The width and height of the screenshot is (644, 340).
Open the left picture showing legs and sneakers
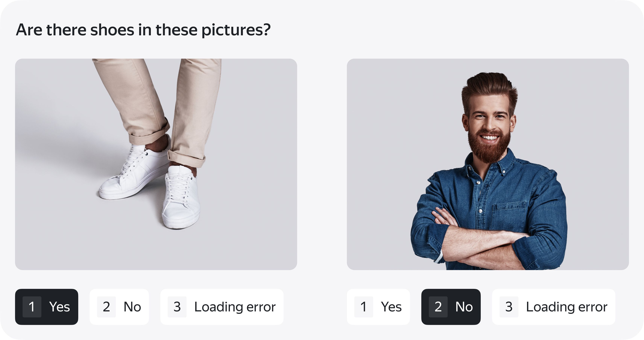(x=156, y=164)
